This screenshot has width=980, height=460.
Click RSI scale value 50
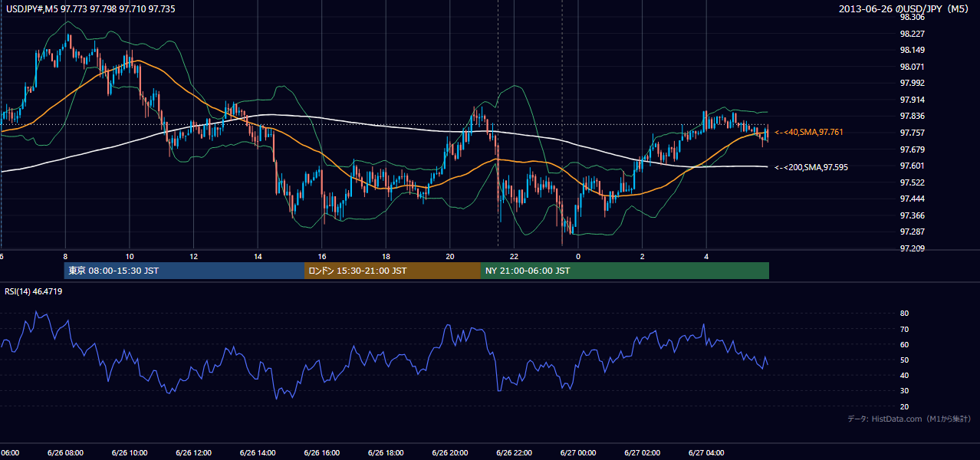(905, 360)
